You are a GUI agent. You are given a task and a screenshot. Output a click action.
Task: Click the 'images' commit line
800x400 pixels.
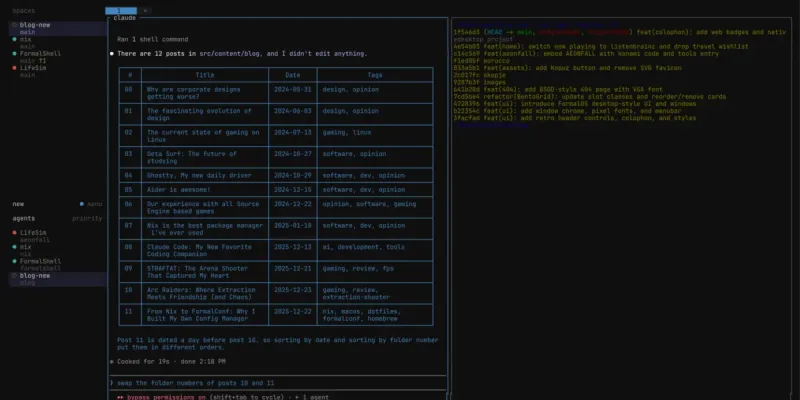click(x=480, y=82)
